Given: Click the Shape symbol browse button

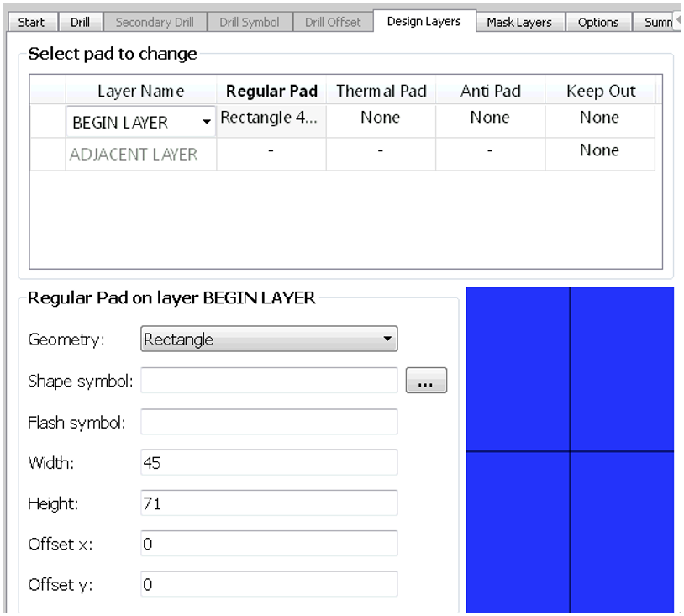Looking at the screenshot, I should 426,382.
